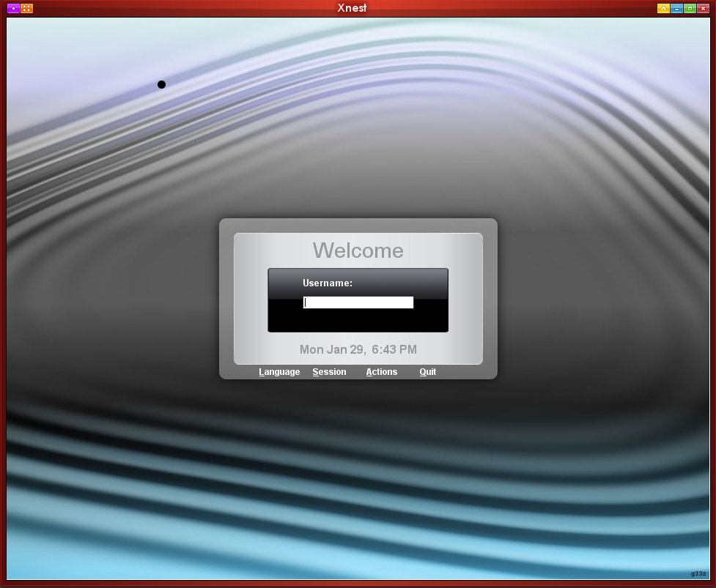The width and height of the screenshot is (716, 588).
Task: Click the yellow shade-up titlebar button
Action: [x=663, y=8]
